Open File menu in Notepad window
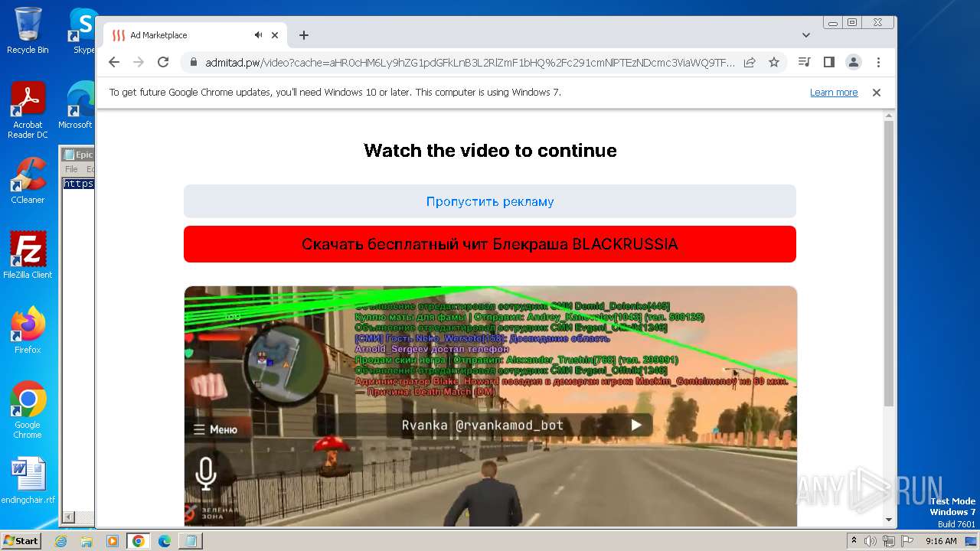 [71, 169]
